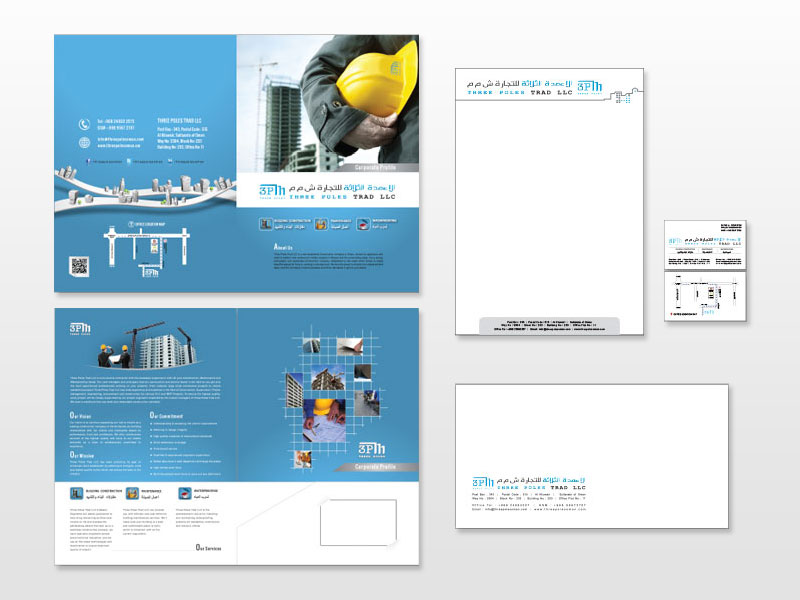Select the waterproofing icon on front cover
The image size is (800, 600).
pyautogui.click(x=363, y=223)
